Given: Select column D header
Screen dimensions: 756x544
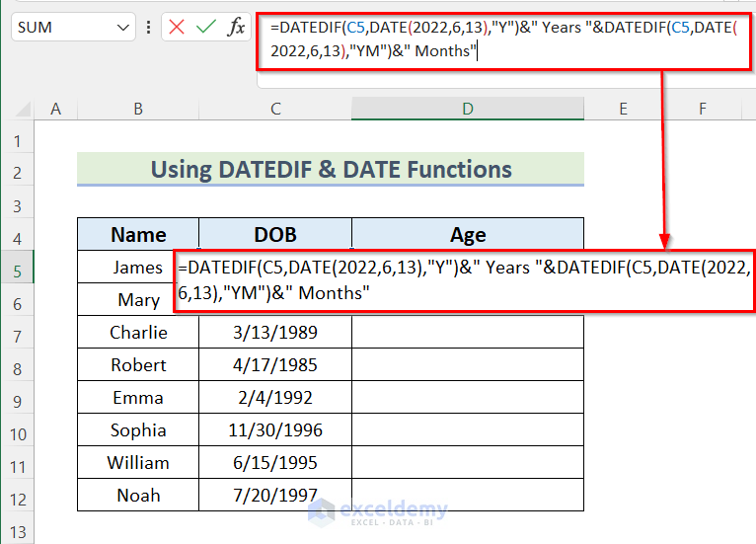Looking at the screenshot, I should pos(467,108).
